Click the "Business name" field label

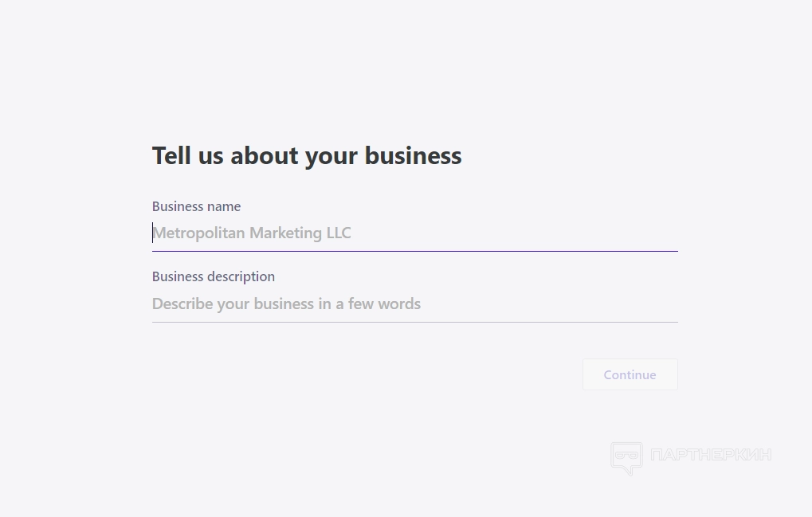[196, 206]
